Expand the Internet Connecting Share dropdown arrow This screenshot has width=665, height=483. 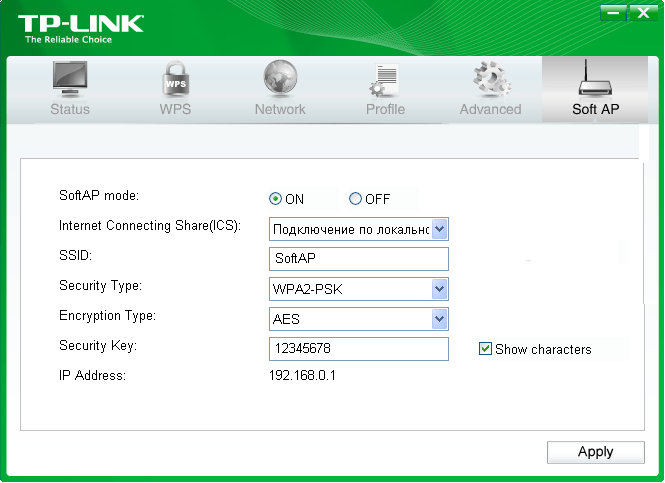pos(439,229)
